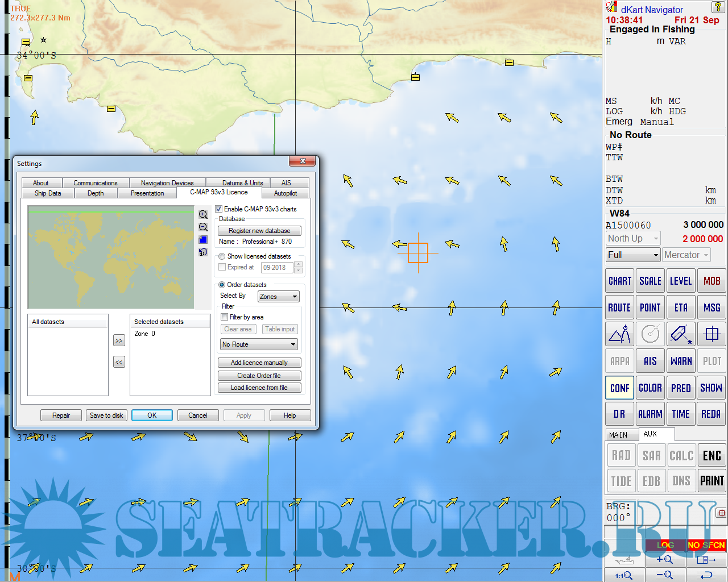Click the own-ship icon in bottom panel
Image resolution: width=728 pixels, height=582 pixels.
pyautogui.click(x=624, y=560)
